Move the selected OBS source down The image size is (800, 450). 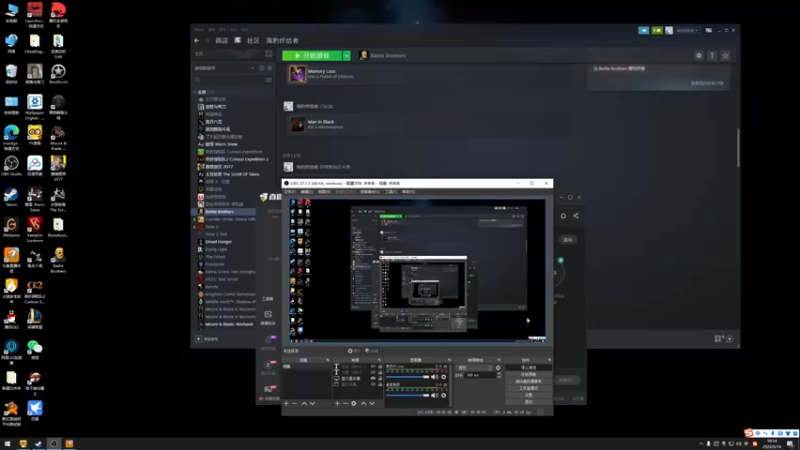pos(372,403)
